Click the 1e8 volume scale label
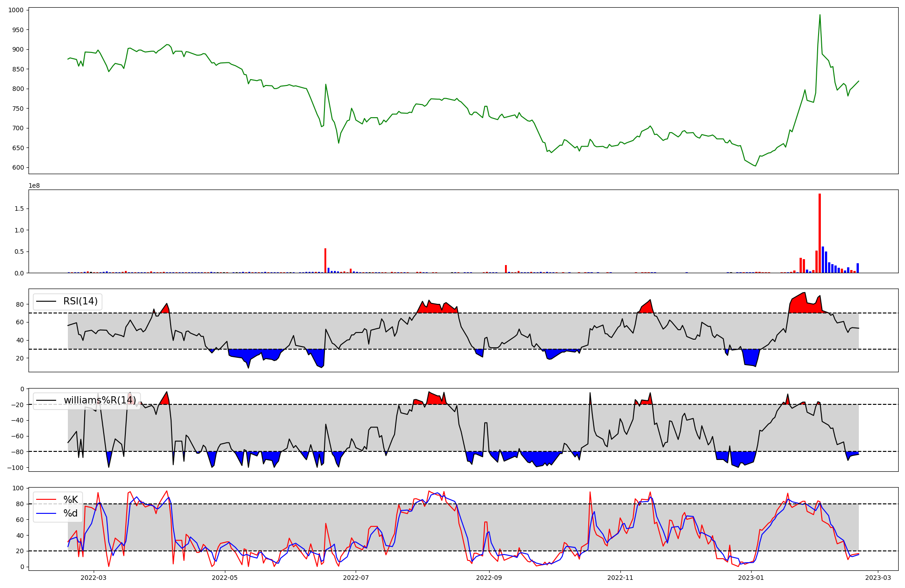The height and width of the screenshot is (588, 905). (35, 185)
